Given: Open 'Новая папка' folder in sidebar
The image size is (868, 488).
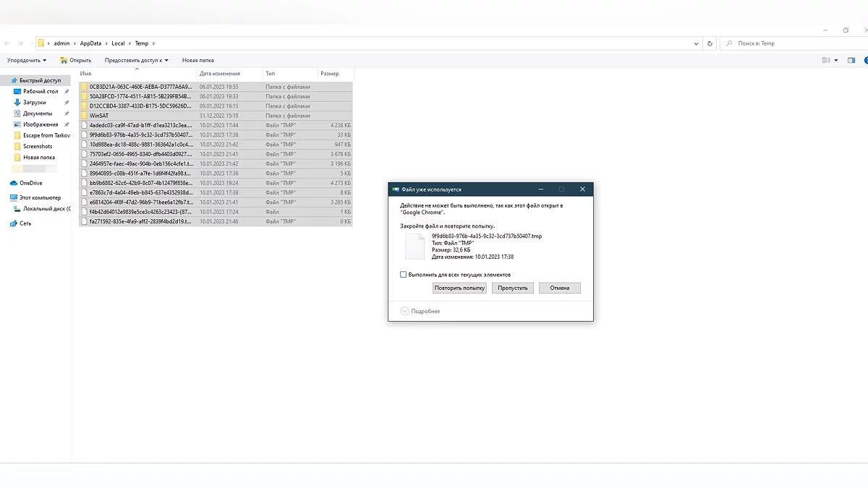Looking at the screenshot, I should point(34,157).
